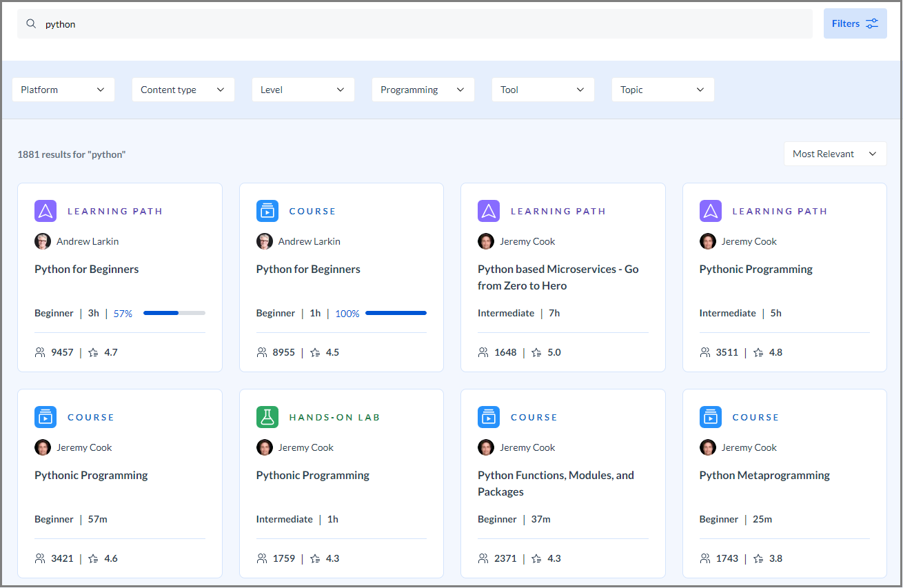Click the Learning Path icon on Python for Beginners
This screenshot has width=903, height=588.
point(45,211)
